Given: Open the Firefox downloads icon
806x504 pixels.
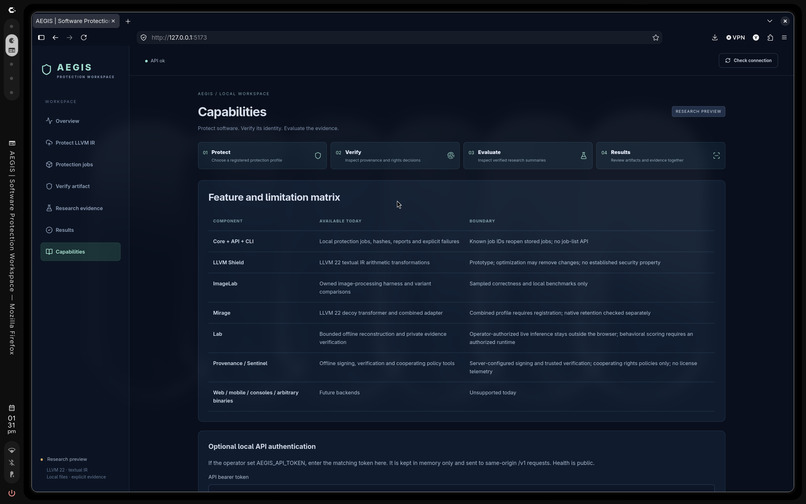Looking at the screenshot, I should (715, 38).
